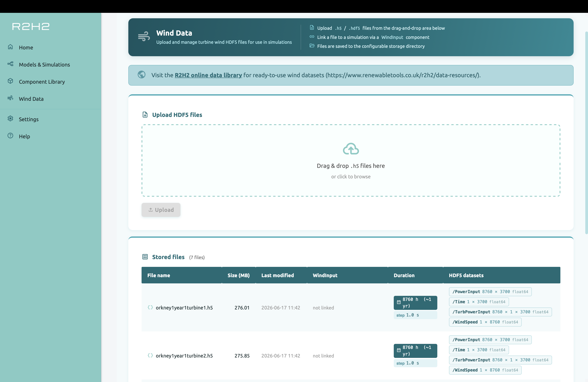Open Settings from sidebar
The width and height of the screenshot is (588, 382).
point(29,119)
